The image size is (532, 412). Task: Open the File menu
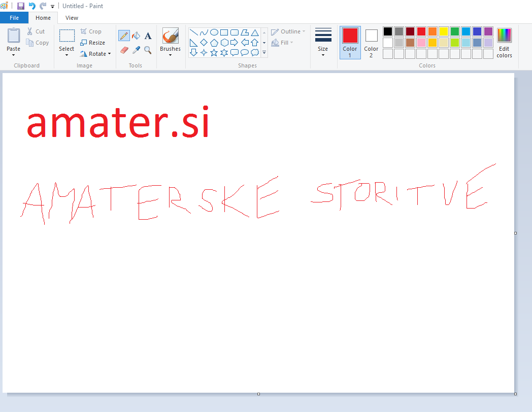pyautogui.click(x=14, y=18)
